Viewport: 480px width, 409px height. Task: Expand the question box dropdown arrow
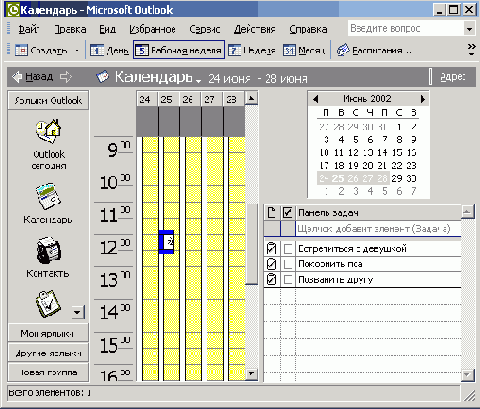point(469,29)
